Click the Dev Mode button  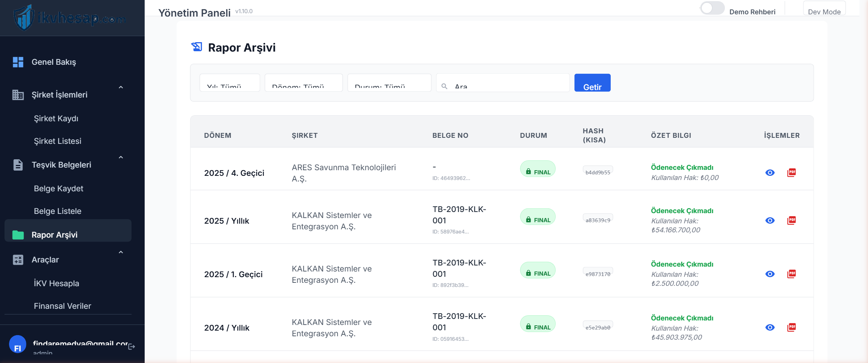pyautogui.click(x=824, y=8)
